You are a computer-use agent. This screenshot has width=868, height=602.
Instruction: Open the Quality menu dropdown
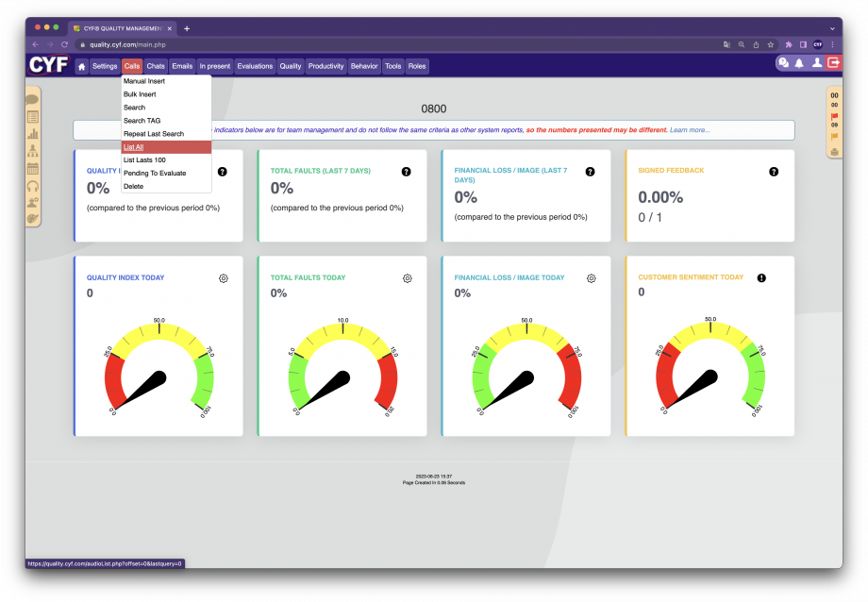290,66
